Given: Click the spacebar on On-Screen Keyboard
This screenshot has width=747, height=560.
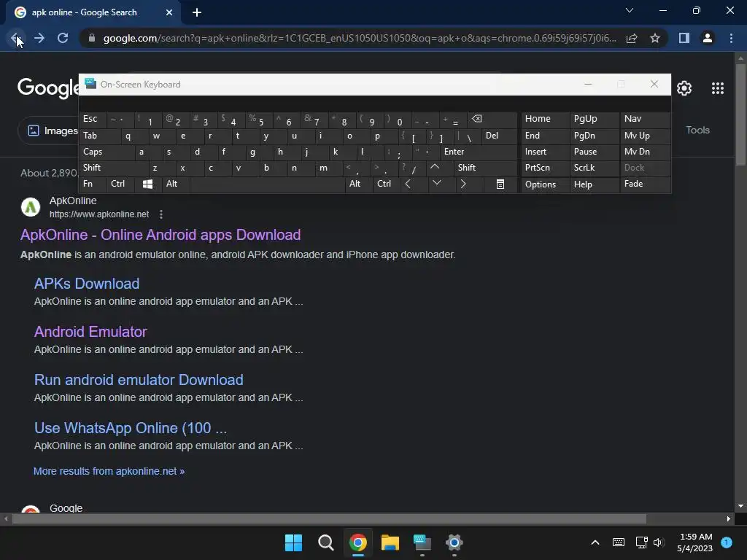Looking at the screenshot, I should pos(267,184).
